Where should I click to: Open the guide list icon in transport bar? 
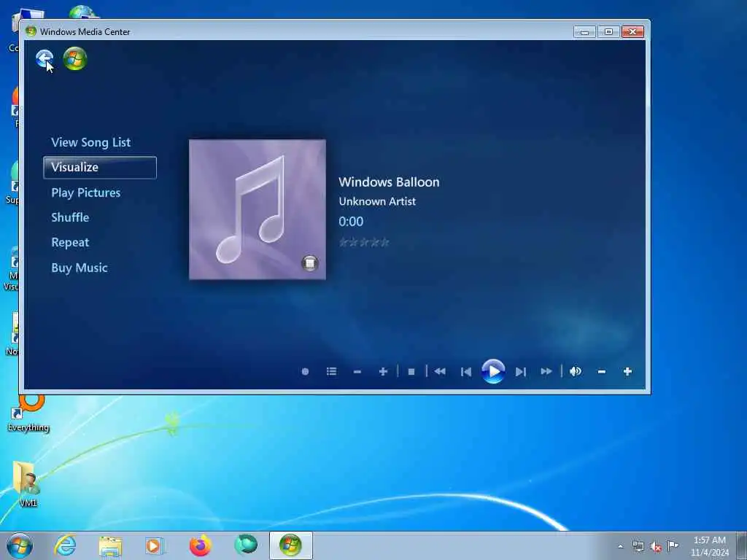coord(332,371)
